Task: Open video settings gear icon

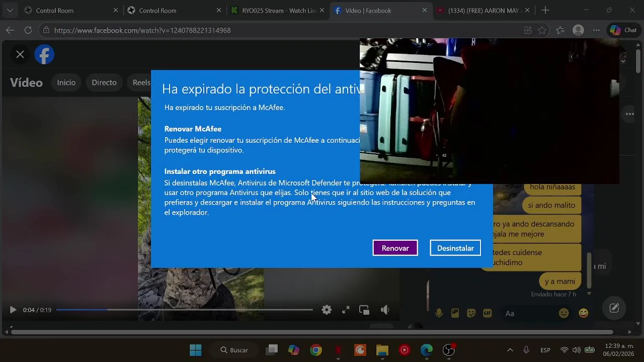Action: tap(327, 310)
